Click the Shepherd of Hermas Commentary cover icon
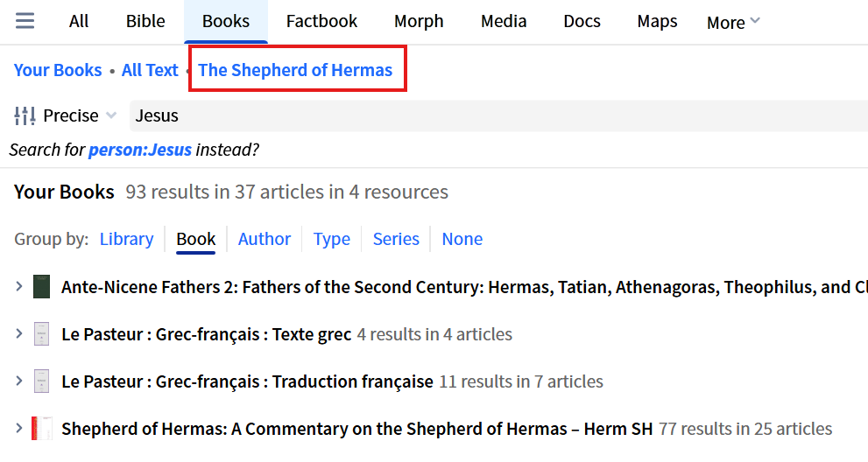The image size is (868, 462). 41,429
